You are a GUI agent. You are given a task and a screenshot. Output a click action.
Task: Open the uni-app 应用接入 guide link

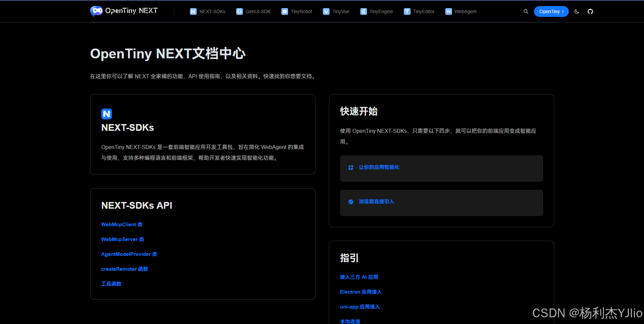point(360,307)
